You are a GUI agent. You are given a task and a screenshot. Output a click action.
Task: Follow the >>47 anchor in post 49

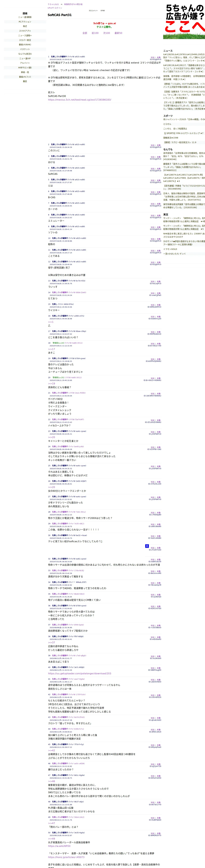51,823
